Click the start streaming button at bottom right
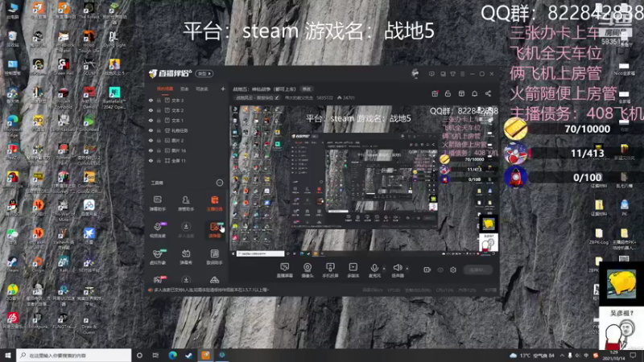This screenshot has height=362, width=644. click(477, 269)
